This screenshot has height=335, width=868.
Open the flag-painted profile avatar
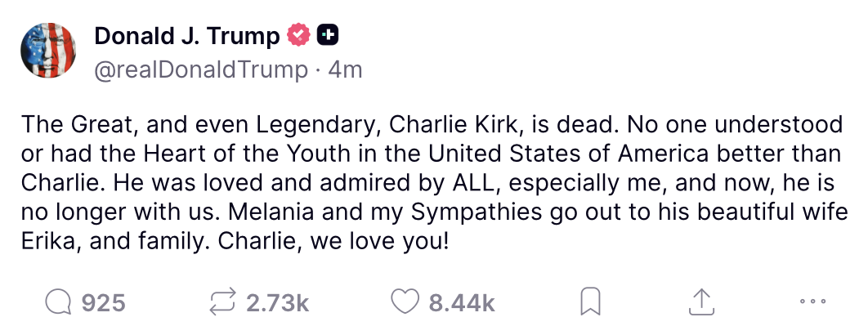[48, 51]
